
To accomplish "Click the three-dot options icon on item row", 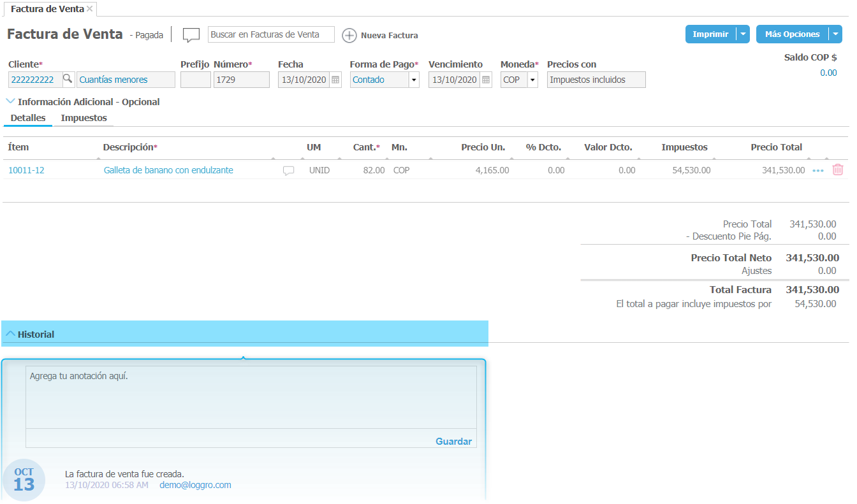I will click(818, 171).
